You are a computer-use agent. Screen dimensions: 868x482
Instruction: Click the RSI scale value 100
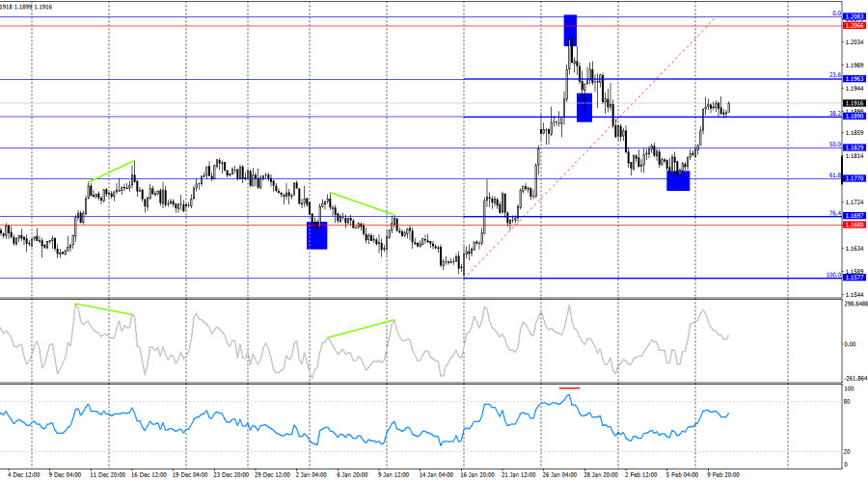pos(849,389)
